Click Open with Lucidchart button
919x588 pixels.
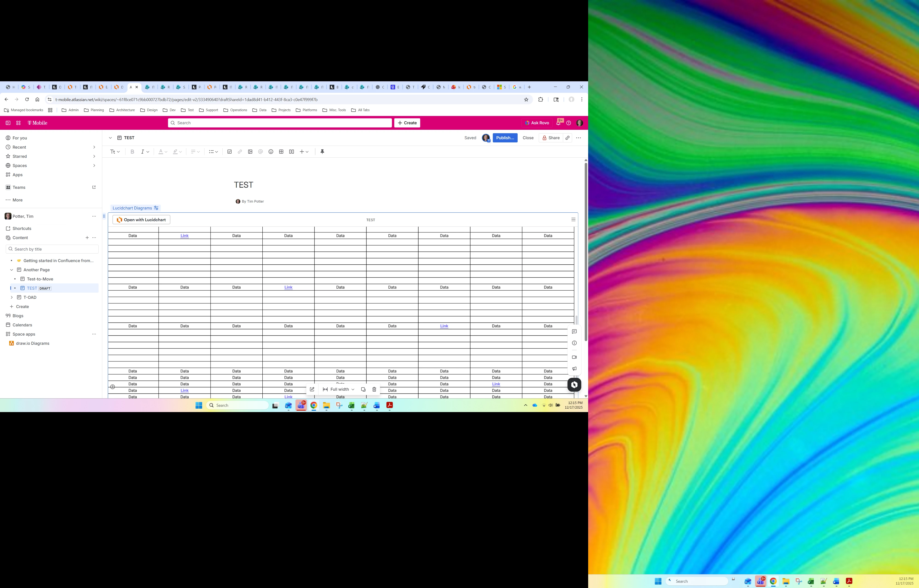[x=141, y=220]
